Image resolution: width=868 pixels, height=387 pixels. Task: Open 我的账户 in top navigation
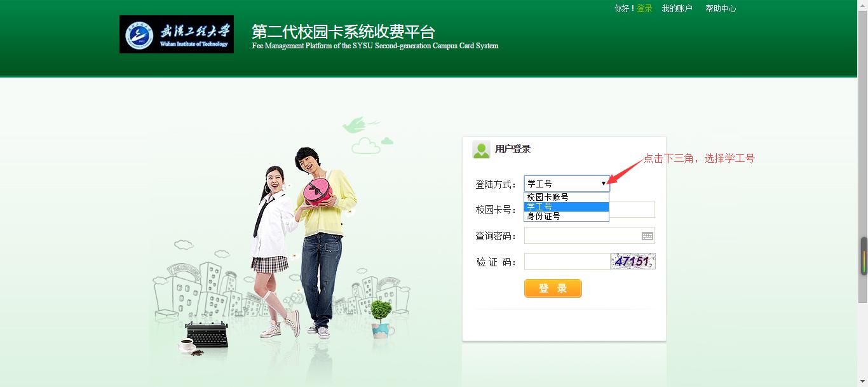(677, 8)
